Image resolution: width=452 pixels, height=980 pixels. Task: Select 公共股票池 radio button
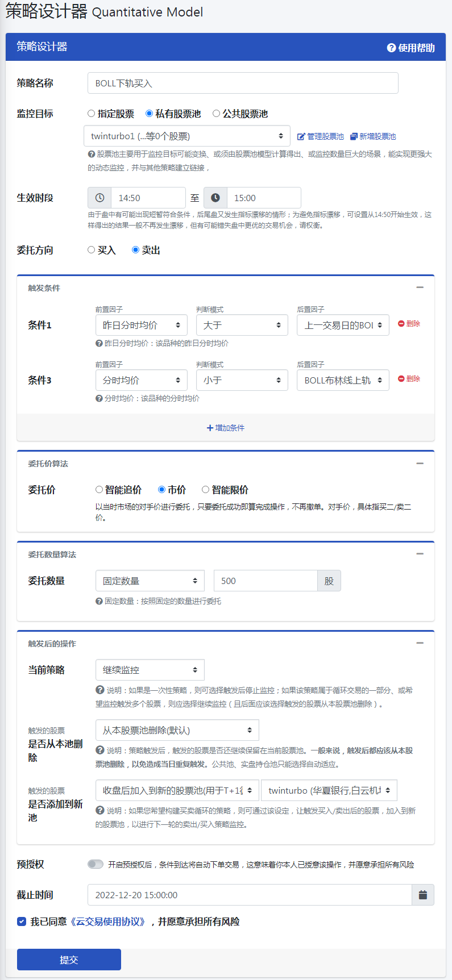click(x=216, y=114)
